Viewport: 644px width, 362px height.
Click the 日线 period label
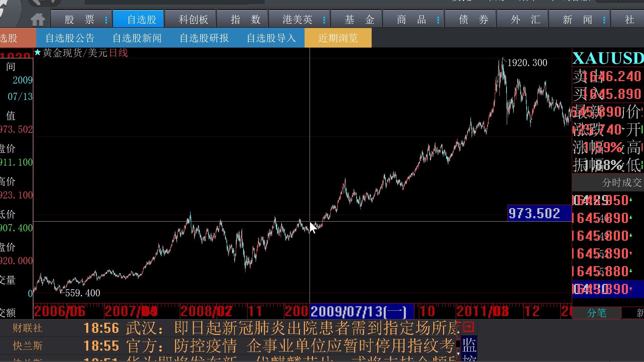118,53
